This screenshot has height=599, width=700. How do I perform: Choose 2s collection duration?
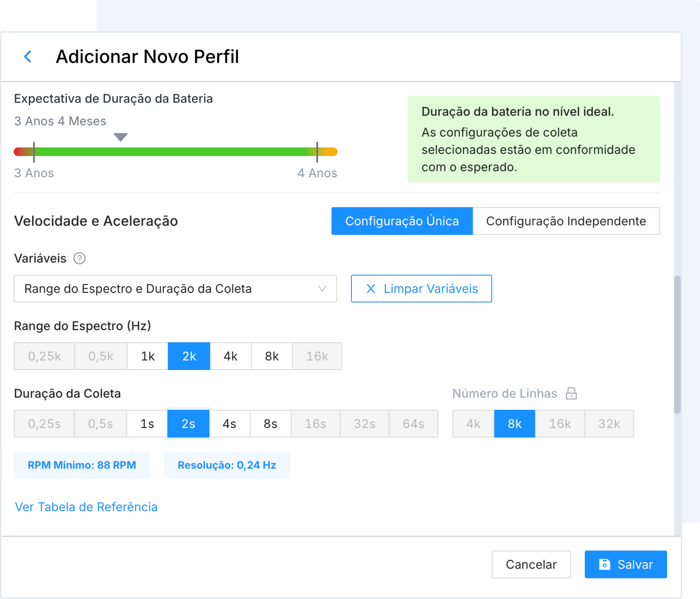[188, 424]
